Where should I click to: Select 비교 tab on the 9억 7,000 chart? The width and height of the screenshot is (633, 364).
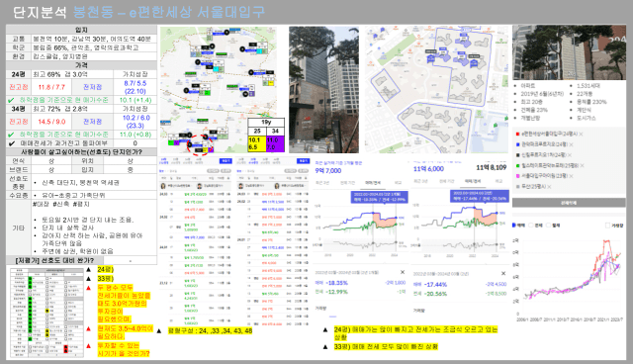(x=398, y=183)
